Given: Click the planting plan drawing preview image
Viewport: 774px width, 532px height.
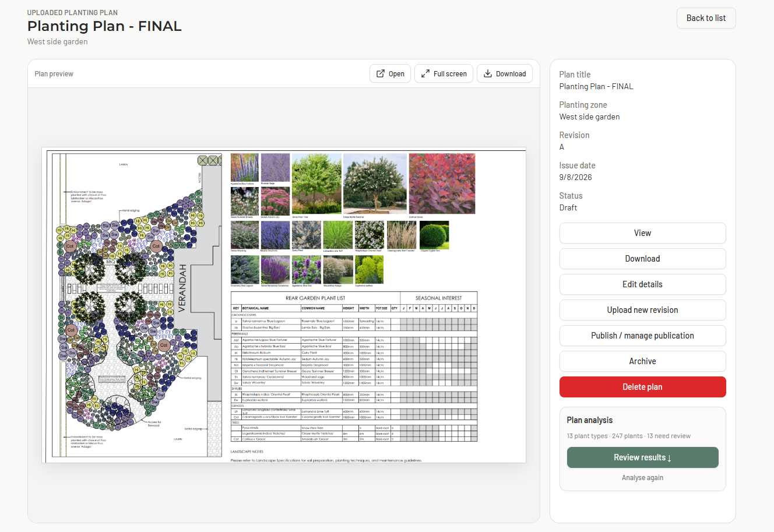Looking at the screenshot, I should coord(284,305).
